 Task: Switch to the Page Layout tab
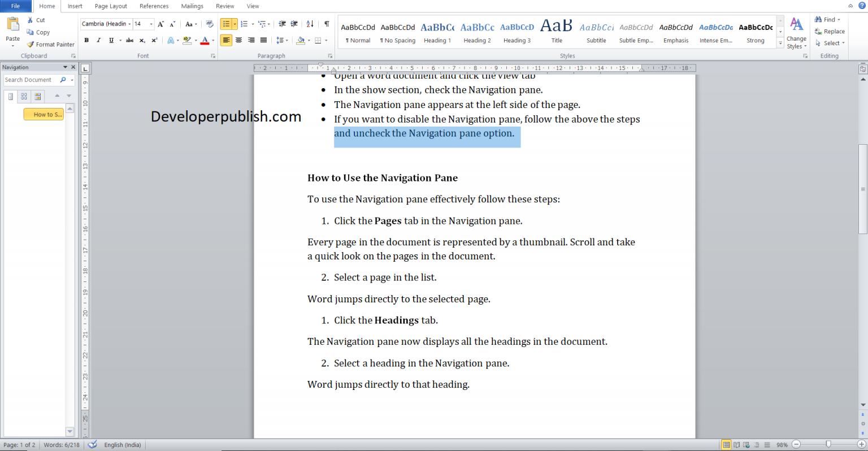[110, 6]
